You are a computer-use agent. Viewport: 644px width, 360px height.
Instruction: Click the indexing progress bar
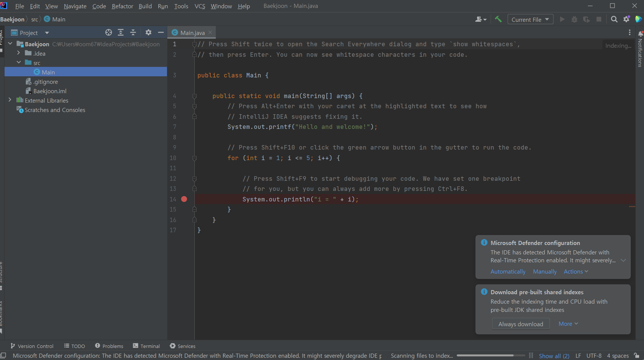[x=491, y=355]
